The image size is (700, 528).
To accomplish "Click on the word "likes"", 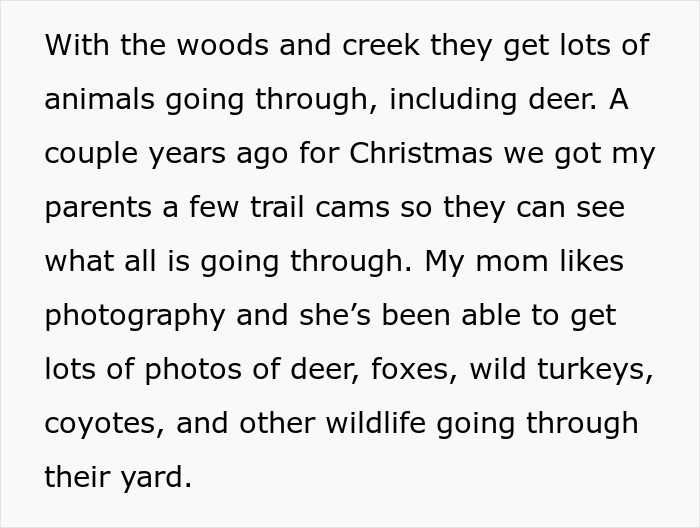I will point(592,262).
